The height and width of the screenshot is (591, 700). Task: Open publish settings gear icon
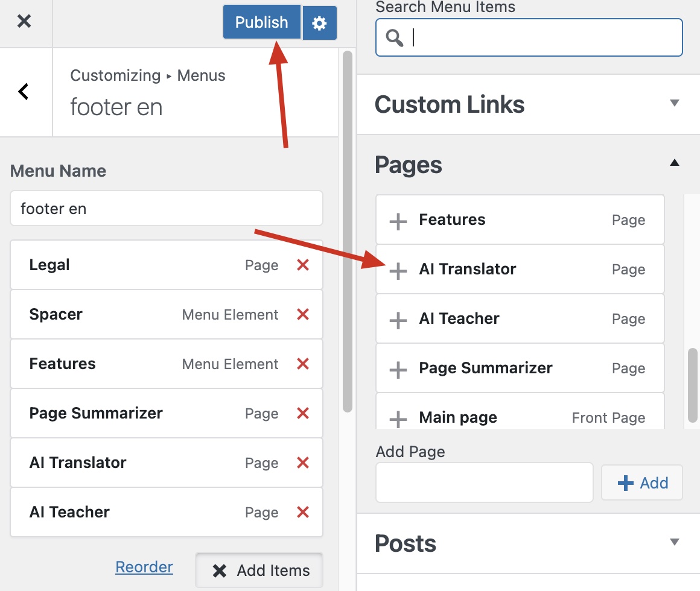click(x=319, y=23)
